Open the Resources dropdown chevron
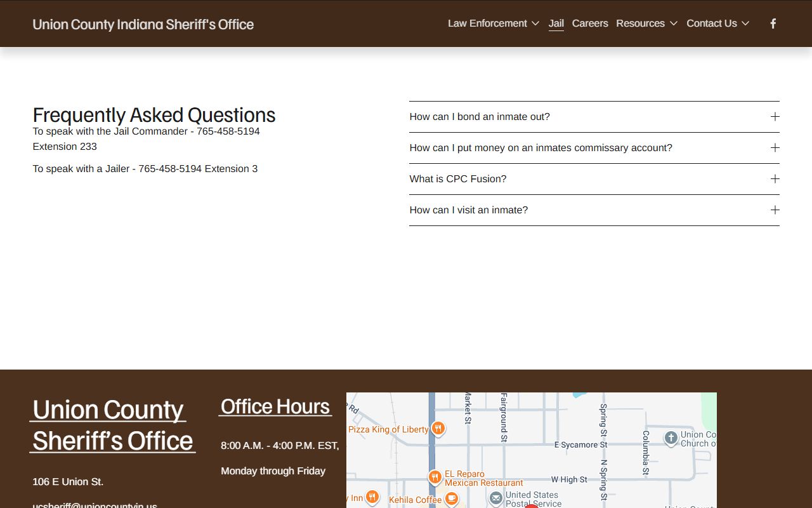812x508 pixels. pos(673,23)
